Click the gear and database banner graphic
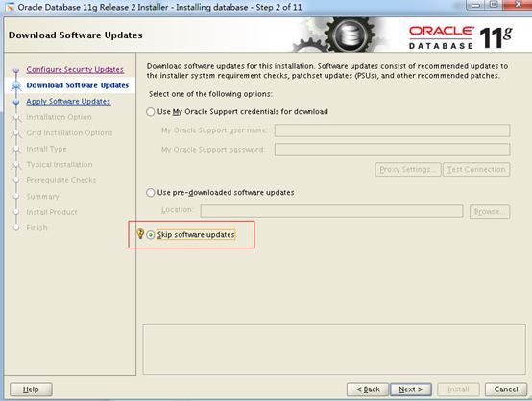532x401 pixels. (x=339, y=35)
